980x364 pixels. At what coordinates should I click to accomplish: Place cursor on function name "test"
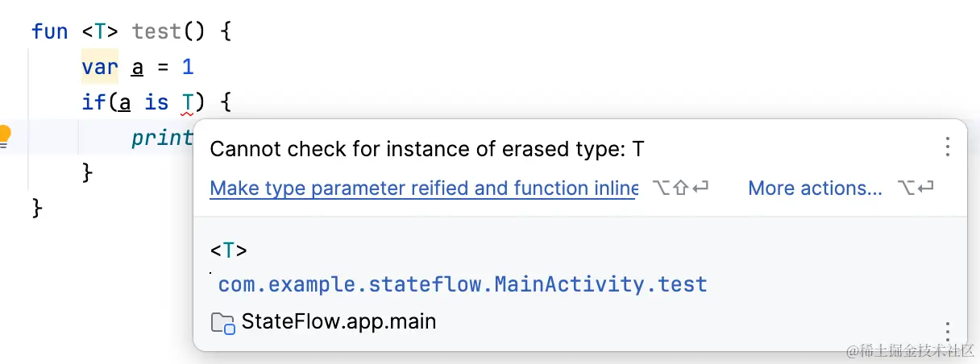coord(156,32)
